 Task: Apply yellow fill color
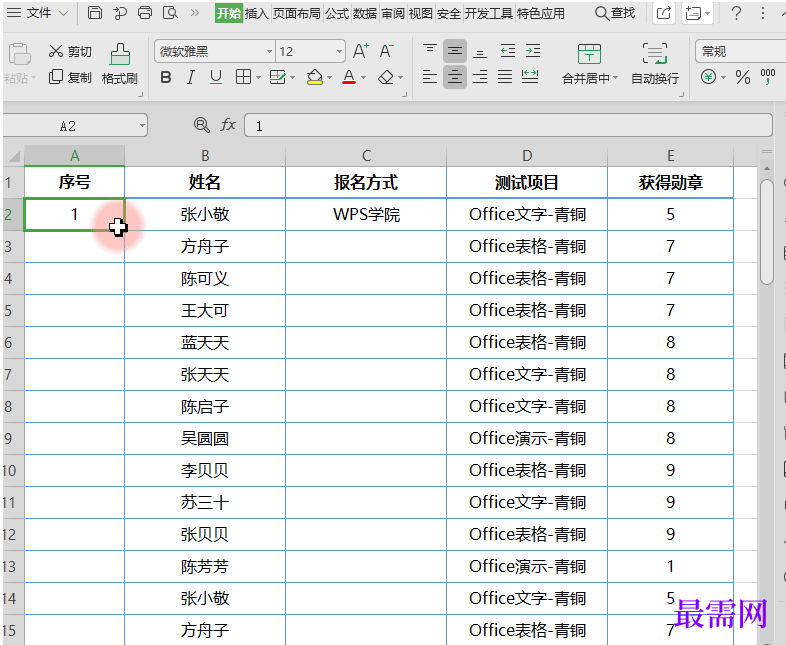(x=314, y=77)
